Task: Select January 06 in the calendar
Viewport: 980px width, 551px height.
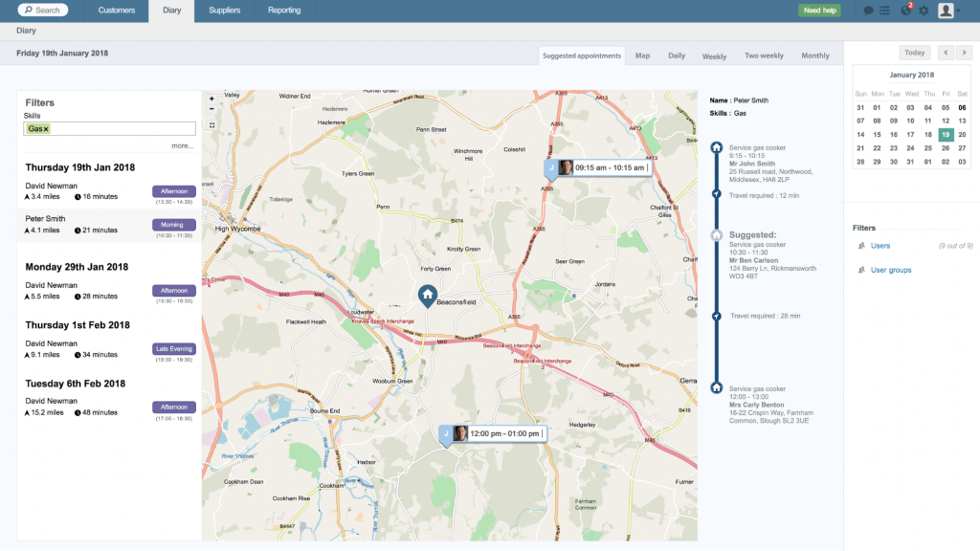Action: pos(962,107)
